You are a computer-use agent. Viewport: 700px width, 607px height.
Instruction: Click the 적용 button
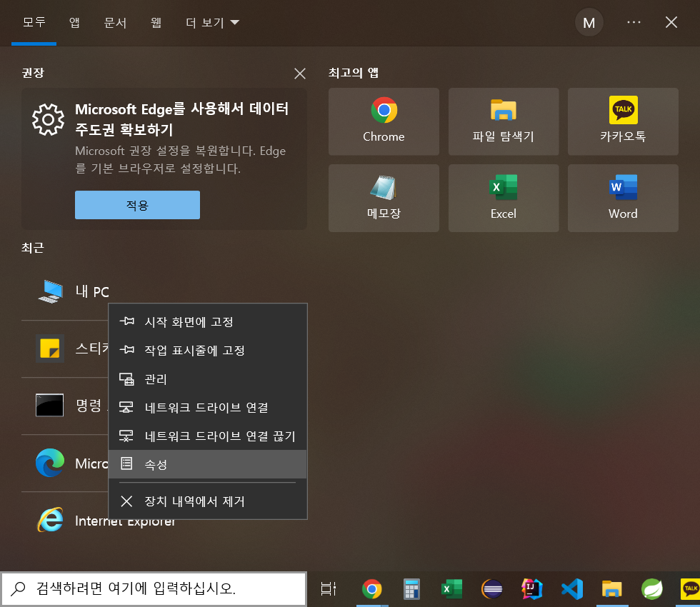(x=137, y=205)
